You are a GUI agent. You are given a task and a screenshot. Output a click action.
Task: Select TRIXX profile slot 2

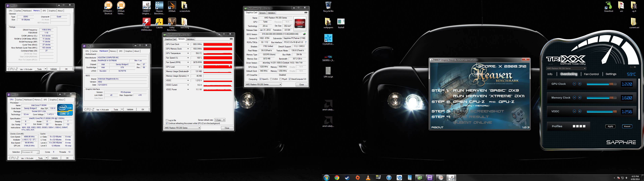(577, 126)
